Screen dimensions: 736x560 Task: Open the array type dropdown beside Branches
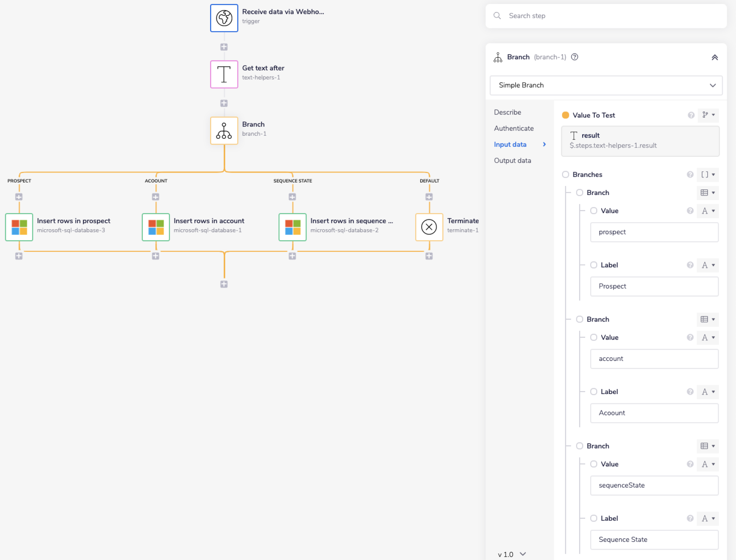[707, 174]
